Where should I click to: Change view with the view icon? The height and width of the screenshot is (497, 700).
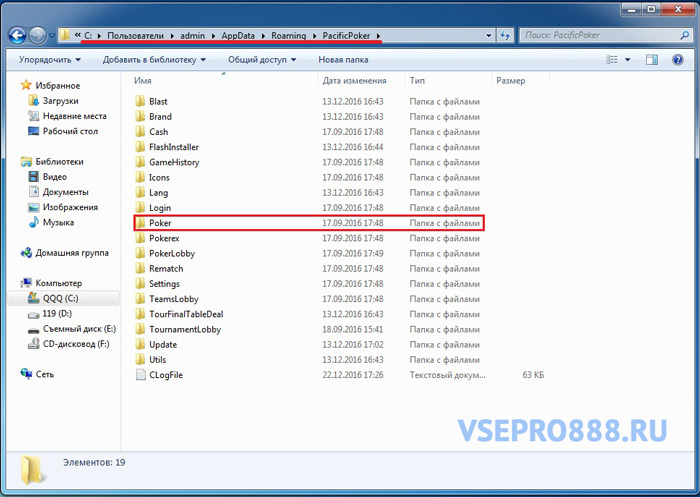click(x=612, y=59)
